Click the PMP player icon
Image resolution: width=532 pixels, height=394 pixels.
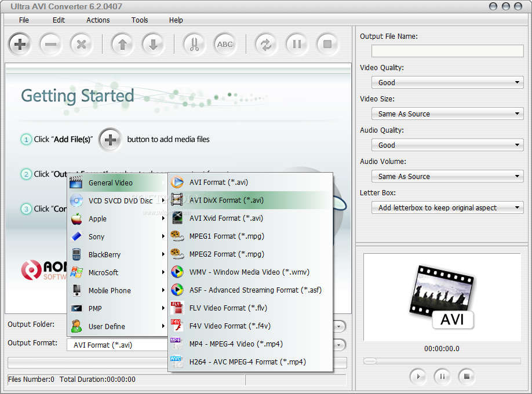point(76,308)
